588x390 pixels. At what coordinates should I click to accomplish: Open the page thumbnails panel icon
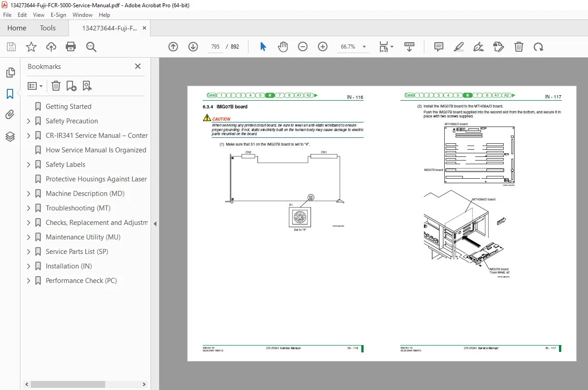coord(10,73)
